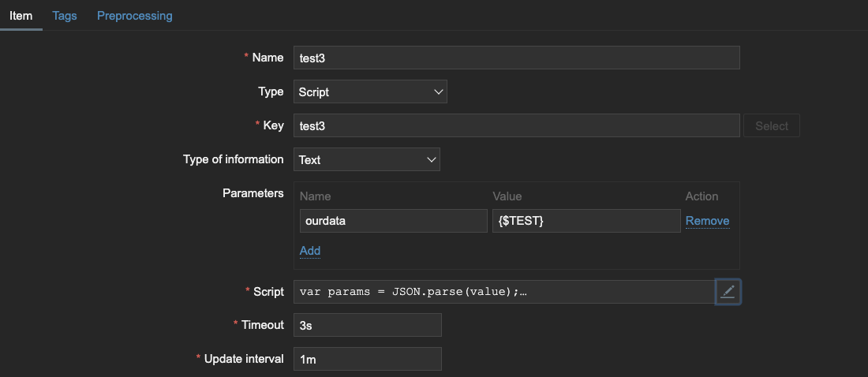The width and height of the screenshot is (868, 377).
Task: Open the script editor via the pencil icon
Action: 728,292
